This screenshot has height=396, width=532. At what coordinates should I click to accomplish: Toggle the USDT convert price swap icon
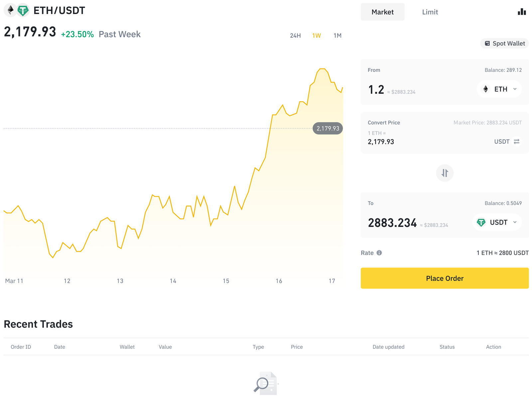[516, 142]
